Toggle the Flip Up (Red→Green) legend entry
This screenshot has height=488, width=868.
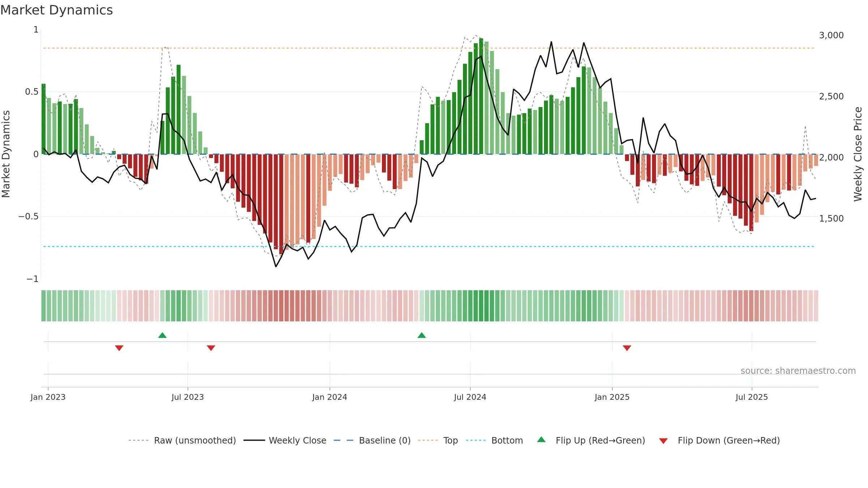coord(591,440)
